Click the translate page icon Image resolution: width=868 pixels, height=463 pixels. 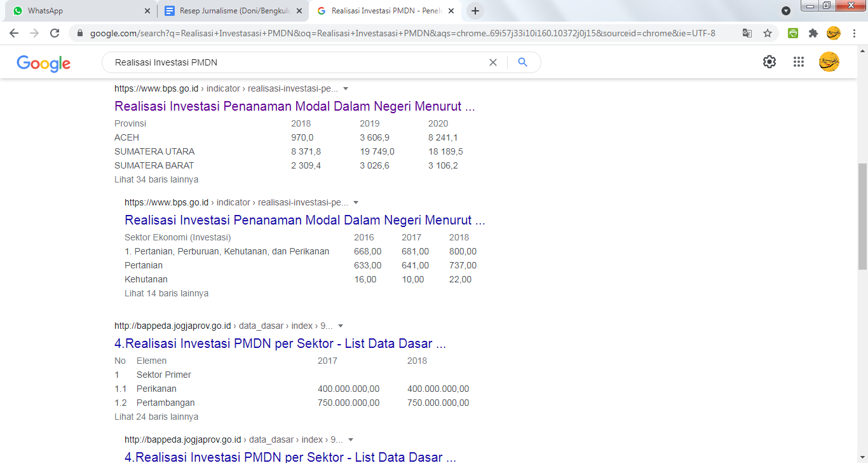[x=747, y=33]
